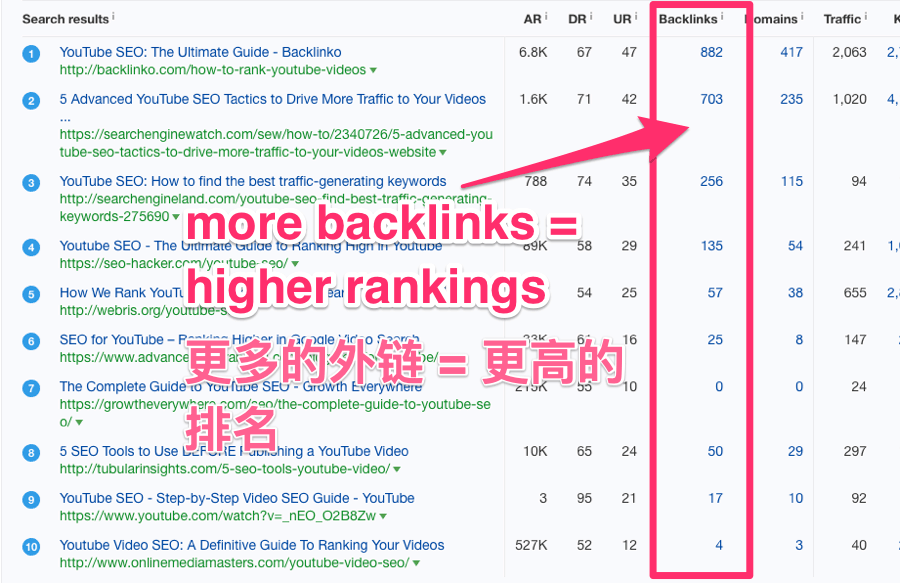This screenshot has height=583, width=900.
Task: Expand the tubularinsights.com URL dropdown arrow
Action: point(397,469)
